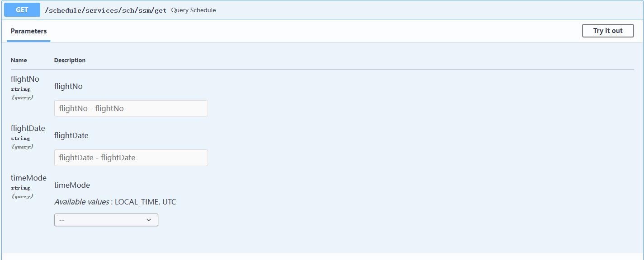This screenshot has width=644, height=260.
Task: Click the (query) label under timeMode
Action: (x=22, y=196)
